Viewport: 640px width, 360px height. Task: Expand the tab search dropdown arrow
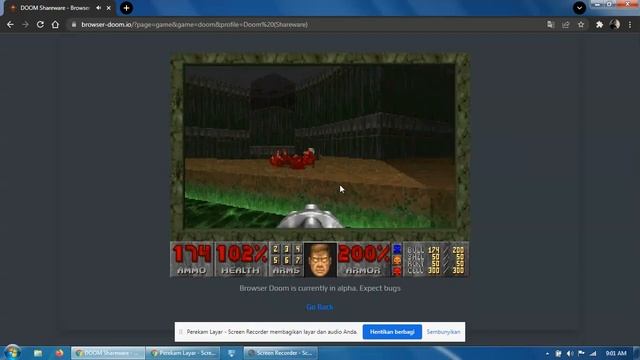coord(579,8)
